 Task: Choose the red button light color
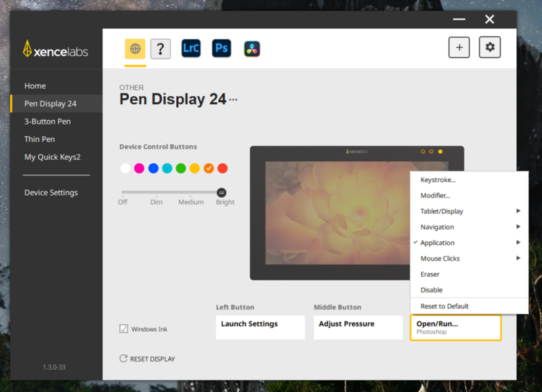pyautogui.click(x=223, y=169)
